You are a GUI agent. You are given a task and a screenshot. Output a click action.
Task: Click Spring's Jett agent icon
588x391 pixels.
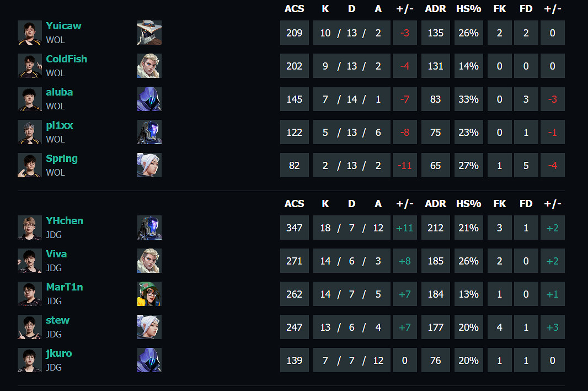[x=149, y=165]
